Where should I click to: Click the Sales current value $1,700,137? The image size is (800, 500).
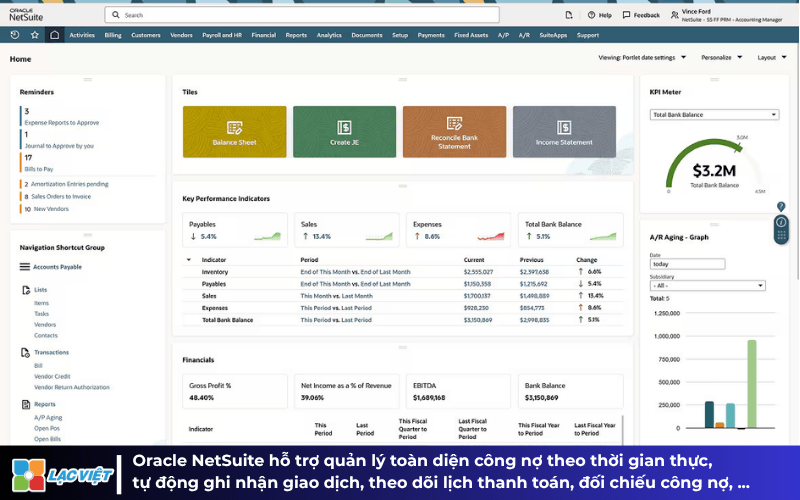pyautogui.click(x=477, y=296)
